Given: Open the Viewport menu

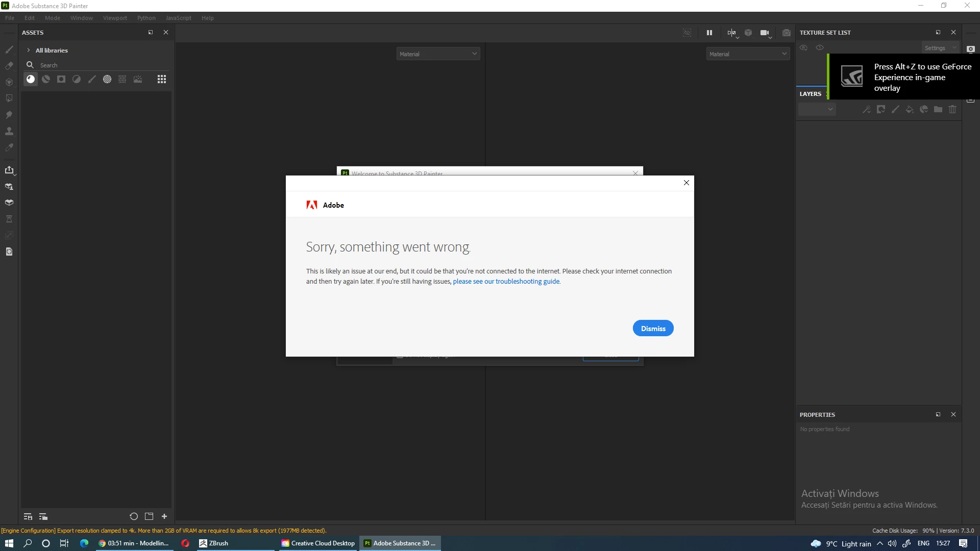Looking at the screenshot, I should [115, 18].
